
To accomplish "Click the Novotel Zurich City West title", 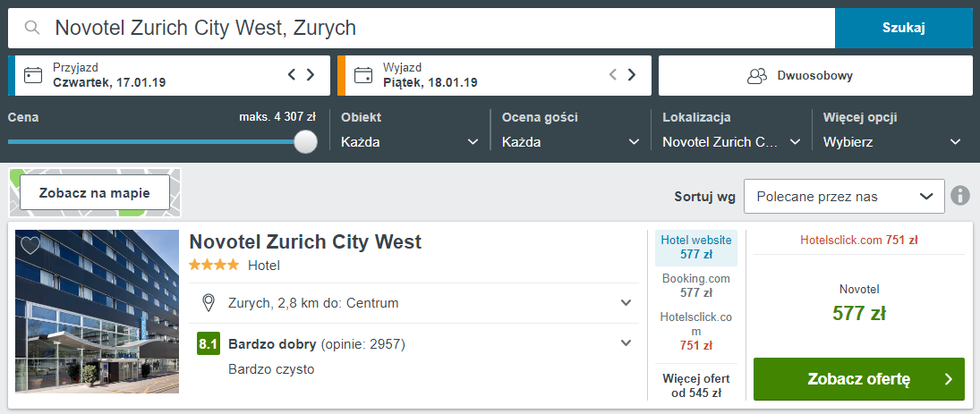I will pos(305,241).
